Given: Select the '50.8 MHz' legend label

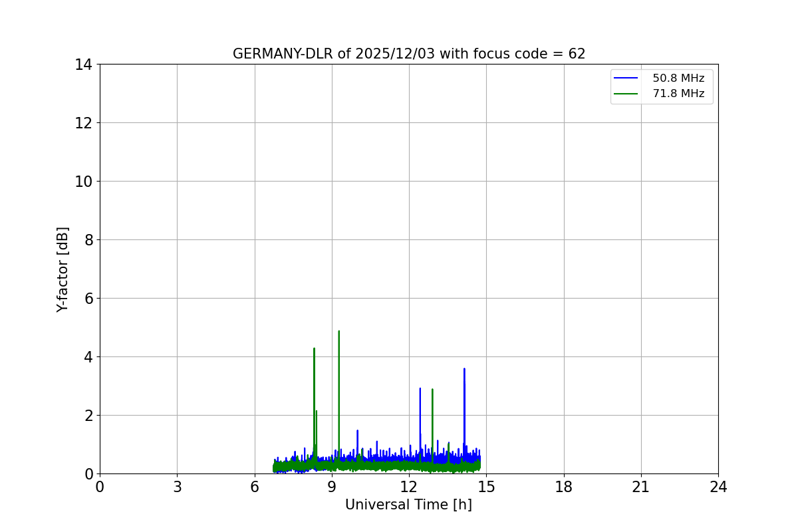Looking at the screenshot, I should pyautogui.click(x=678, y=78).
